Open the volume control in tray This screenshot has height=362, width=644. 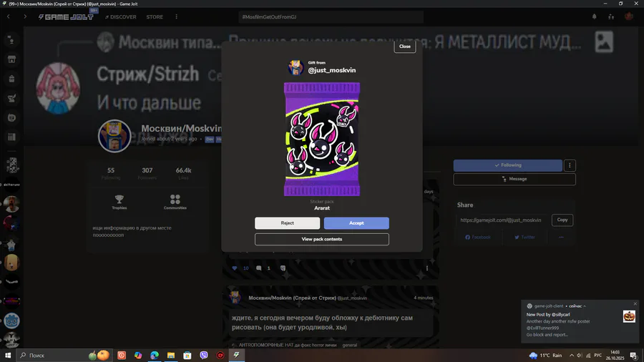click(x=579, y=356)
